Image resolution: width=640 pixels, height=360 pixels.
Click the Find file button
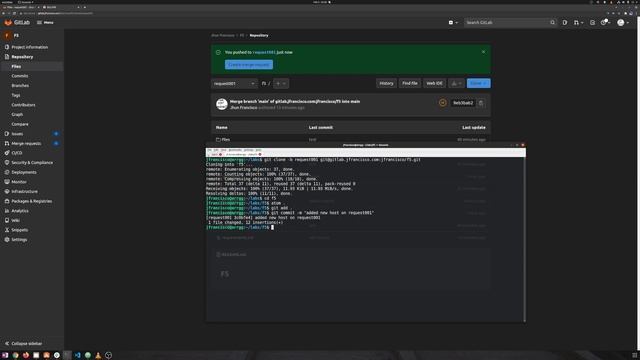pyautogui.click(x=409, y=83)
